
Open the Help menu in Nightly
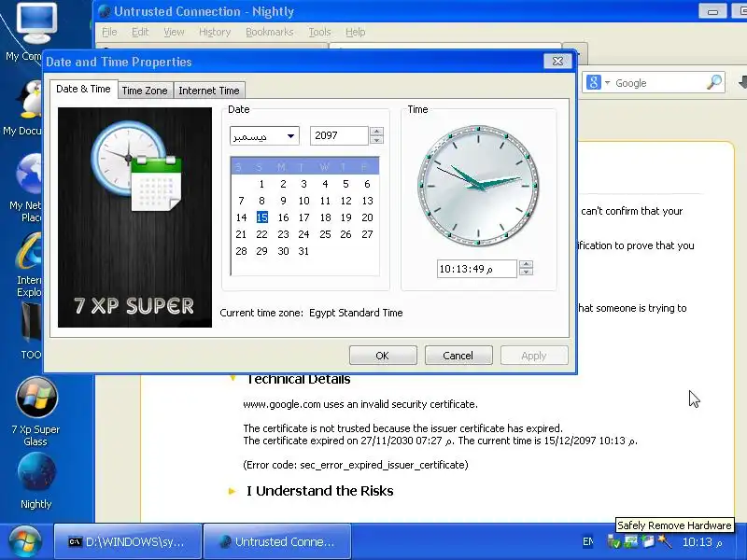point(356,32)
